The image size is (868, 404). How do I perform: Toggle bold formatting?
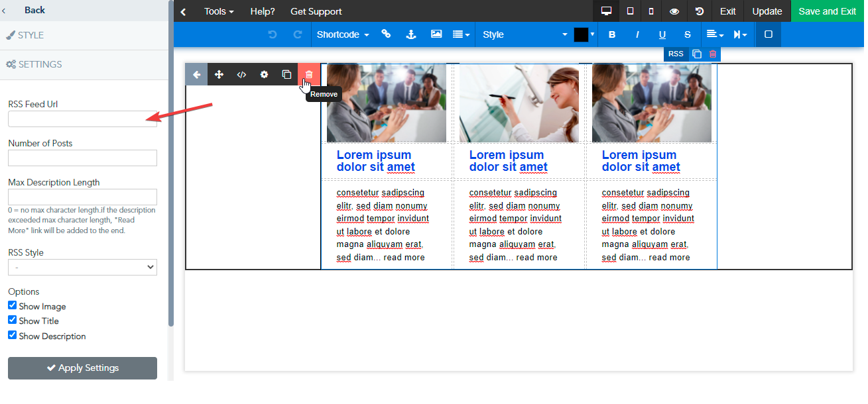[x=612, y=34]
